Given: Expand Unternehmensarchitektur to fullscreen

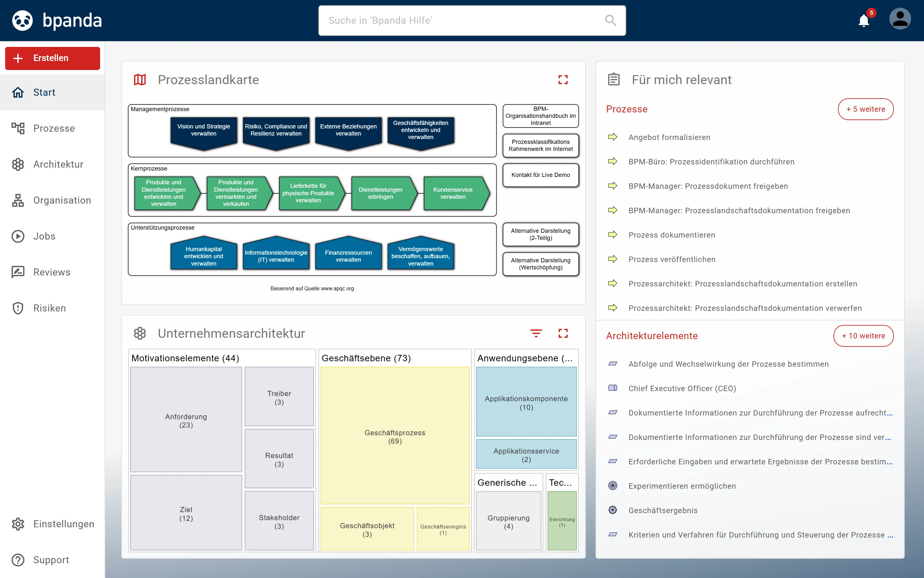Looking at the screenshot, I should (x=563, y=333).
